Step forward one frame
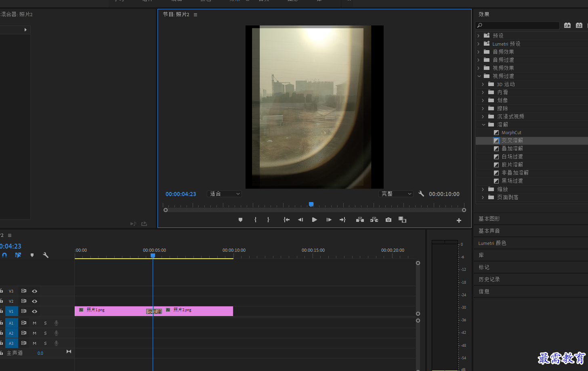This screenshot has height=371, width=588. click(x=329, y=220)
